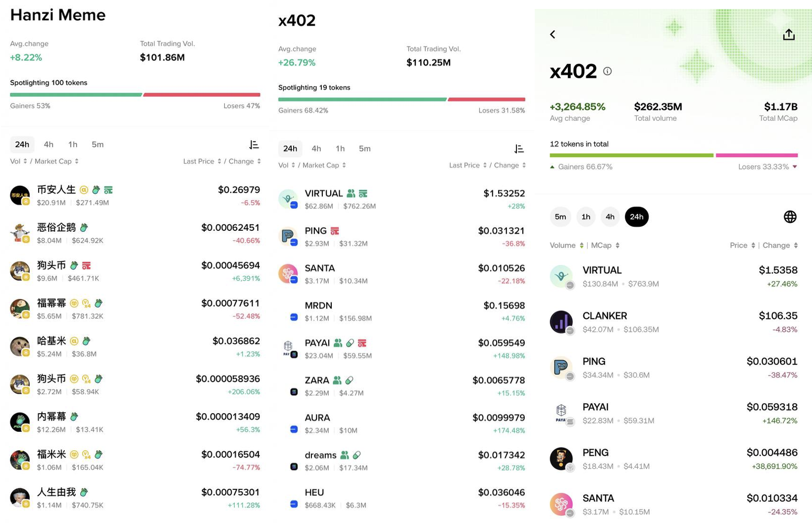The image size is (812, 525).
Task: Sort by Change in middle x402 panel
Action: click(x=509, y=165)
